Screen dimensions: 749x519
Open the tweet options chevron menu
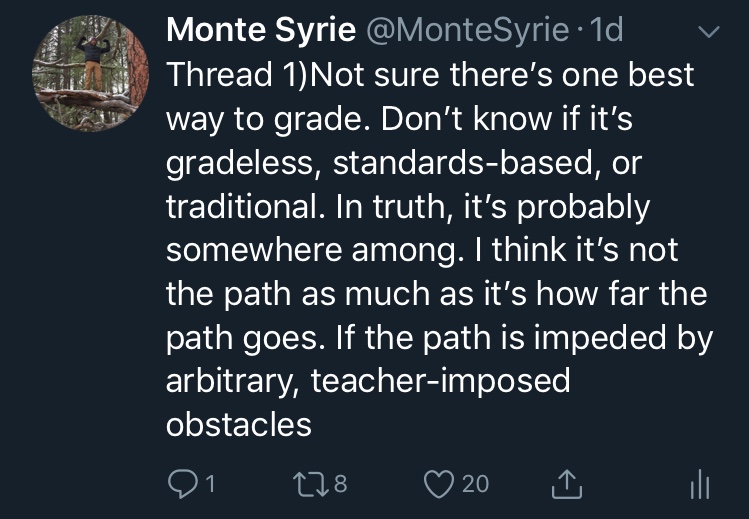point(708,33)
